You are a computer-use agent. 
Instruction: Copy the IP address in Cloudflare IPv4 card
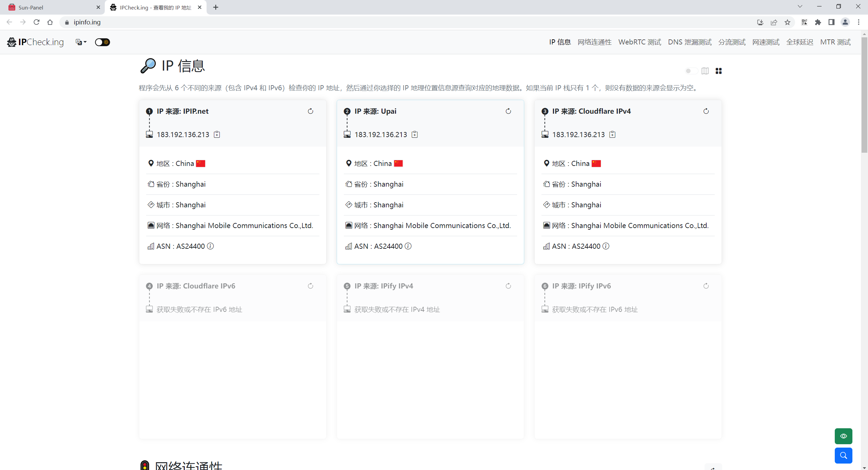612,134
